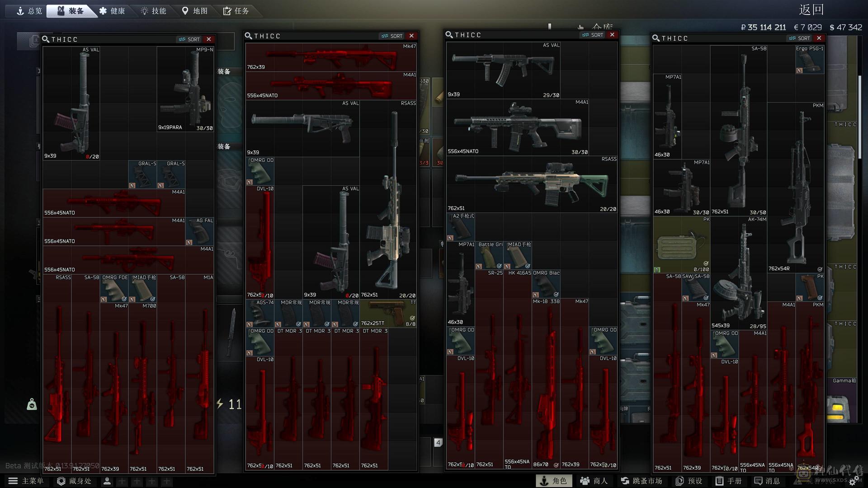Sort items in the fourth THICC window
The image size is (868, 488).
[799, 38]
